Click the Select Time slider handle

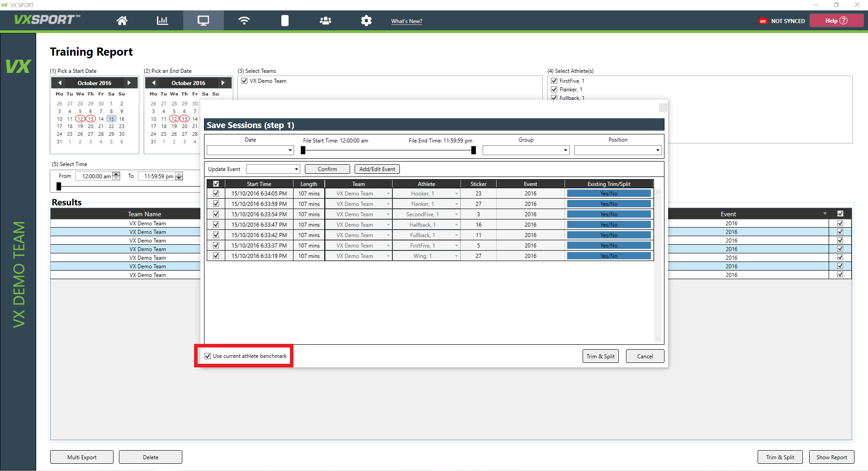(x=59, y=186)
